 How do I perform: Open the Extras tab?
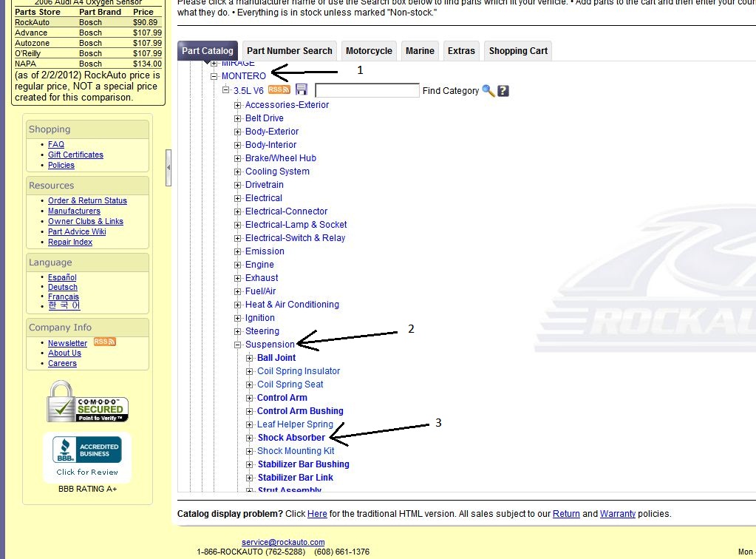pyautogui.click(x=461, y=50)
